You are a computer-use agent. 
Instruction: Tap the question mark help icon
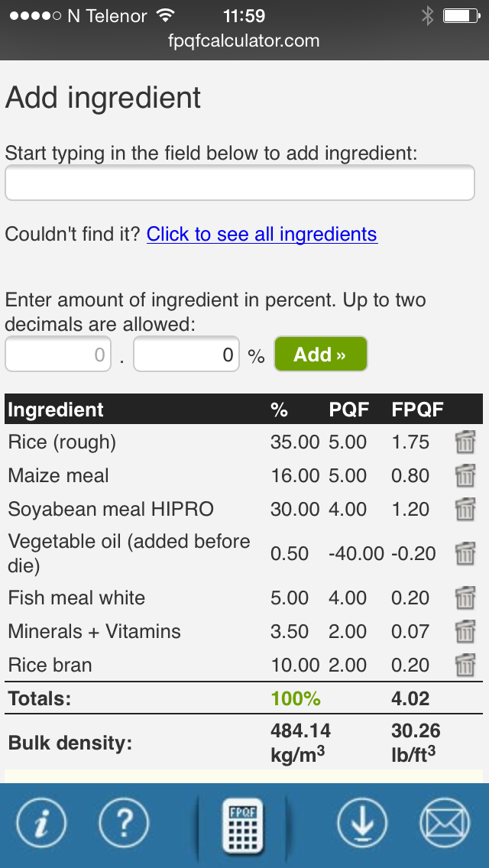click(124, 824)
